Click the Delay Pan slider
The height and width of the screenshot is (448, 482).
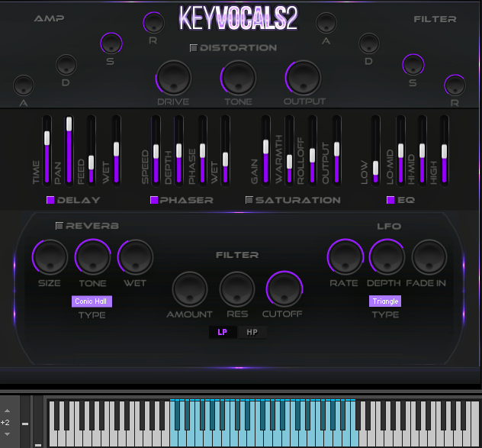point(69,151)
